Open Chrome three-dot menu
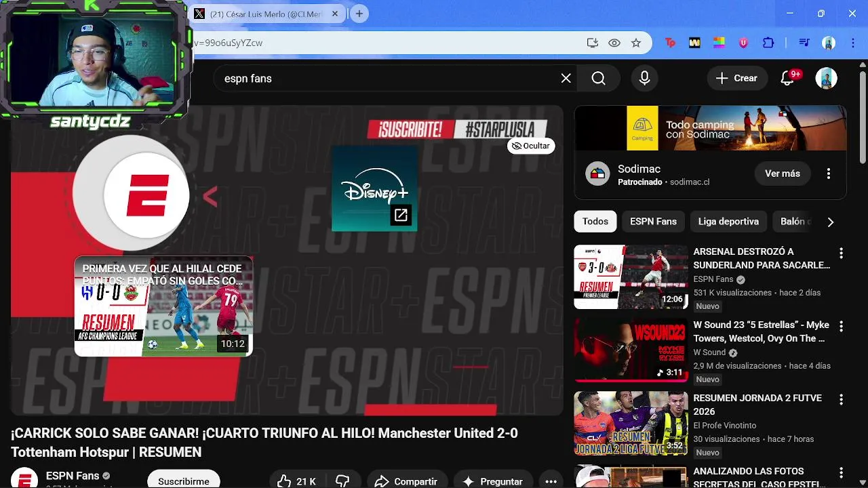The image size is (868, 488). (852, 43)
